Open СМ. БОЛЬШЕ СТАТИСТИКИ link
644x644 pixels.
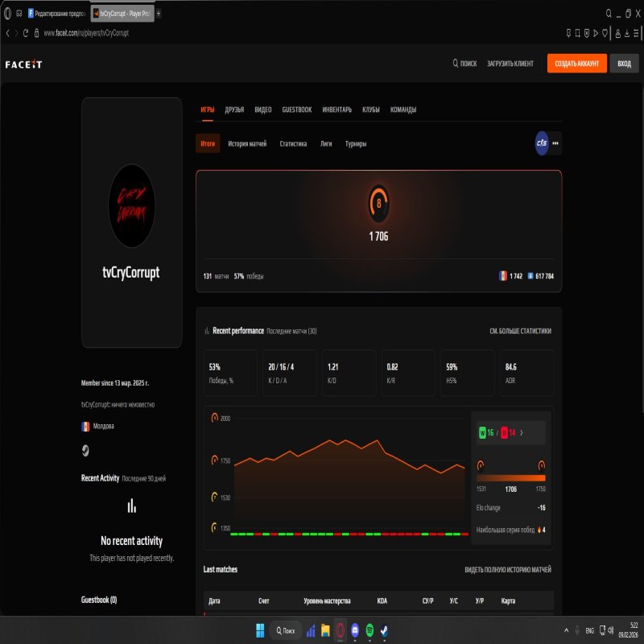[519, 329]
